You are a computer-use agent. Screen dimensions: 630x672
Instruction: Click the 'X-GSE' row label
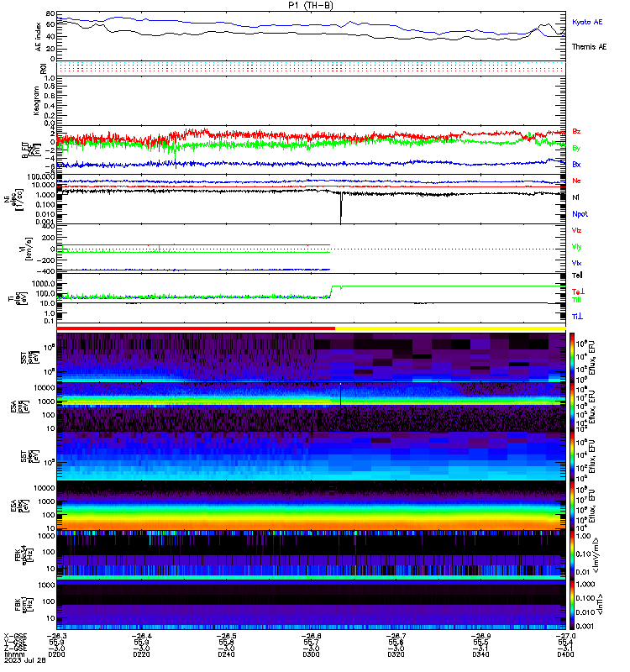(15, 636)
